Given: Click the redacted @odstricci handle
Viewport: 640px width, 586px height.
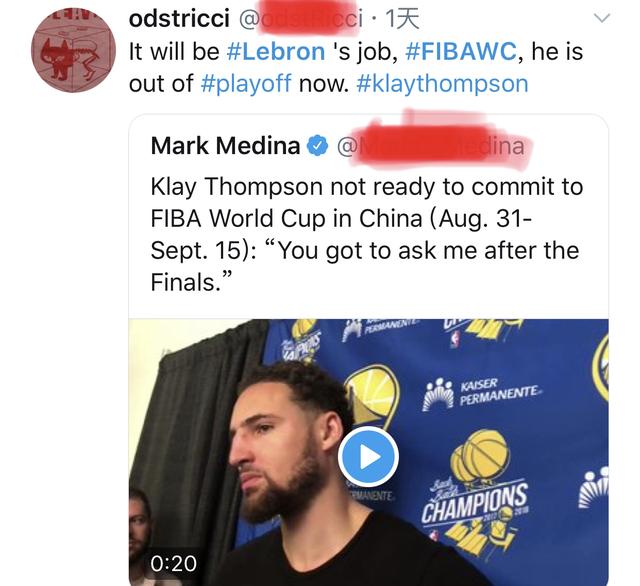Looking at the screenshot, I should pos(300,19).
